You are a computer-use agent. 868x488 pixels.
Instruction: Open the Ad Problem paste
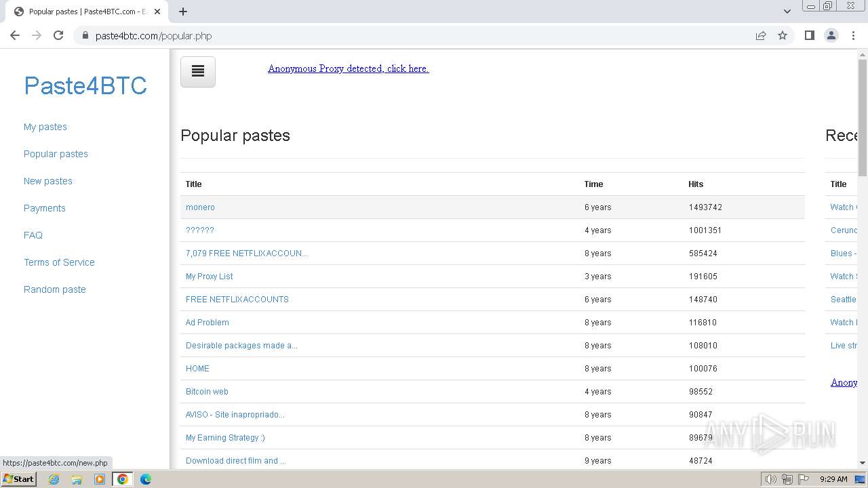pos(208,323)
